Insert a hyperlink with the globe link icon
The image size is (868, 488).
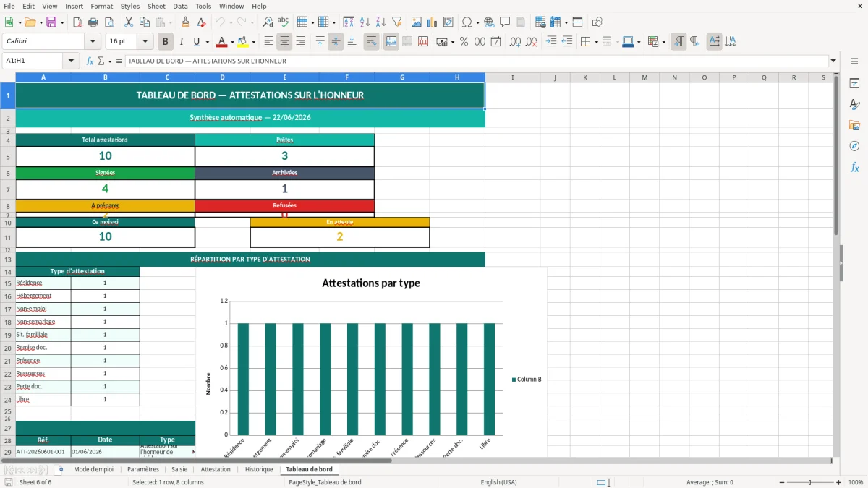489,22
